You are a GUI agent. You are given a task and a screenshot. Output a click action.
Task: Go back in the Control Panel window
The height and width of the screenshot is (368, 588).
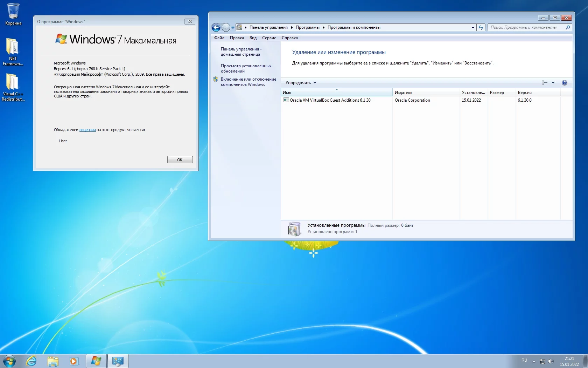[x=216, y=27]
